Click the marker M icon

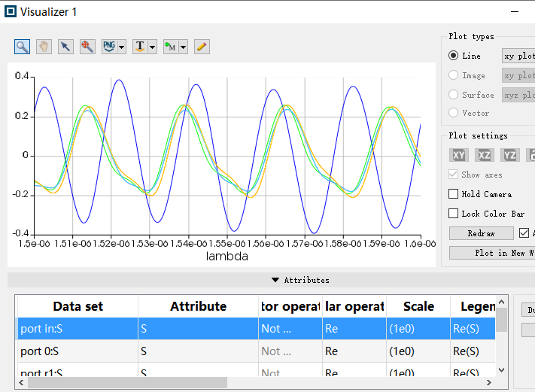[170, 47]
